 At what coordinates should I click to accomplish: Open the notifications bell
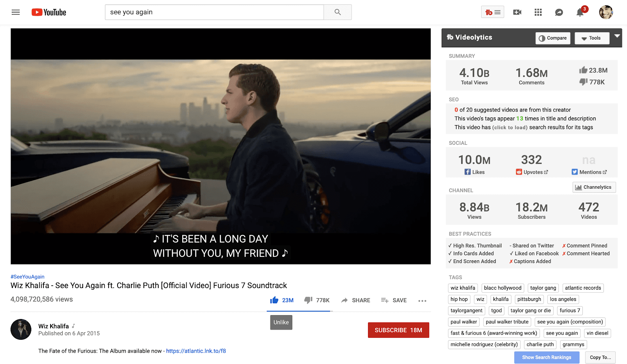tap(580, 13)
